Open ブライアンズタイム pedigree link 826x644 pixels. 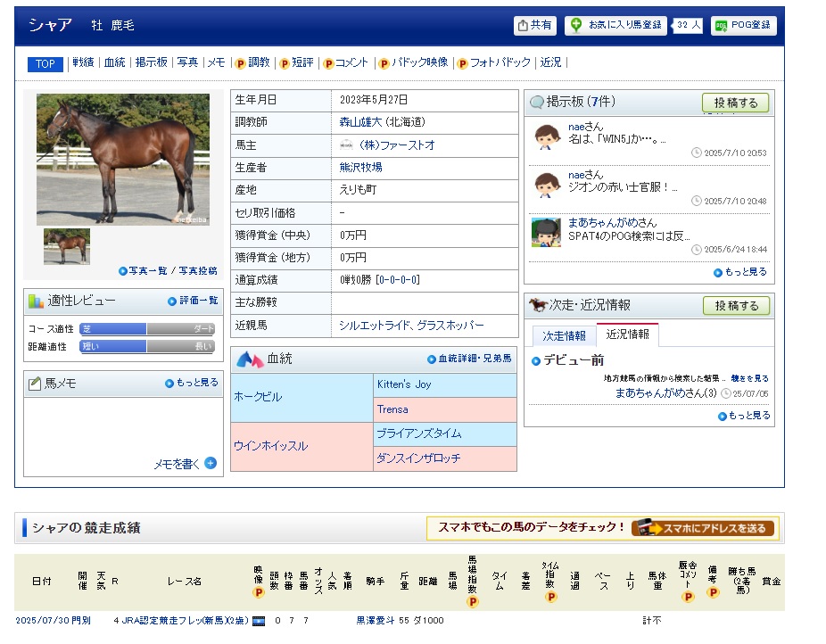418,433
